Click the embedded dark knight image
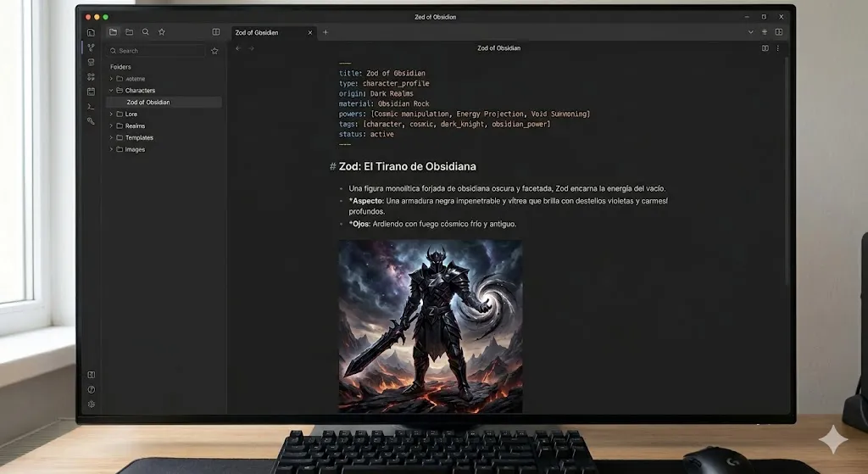868x474 pixels. click(x=431, y=326)
